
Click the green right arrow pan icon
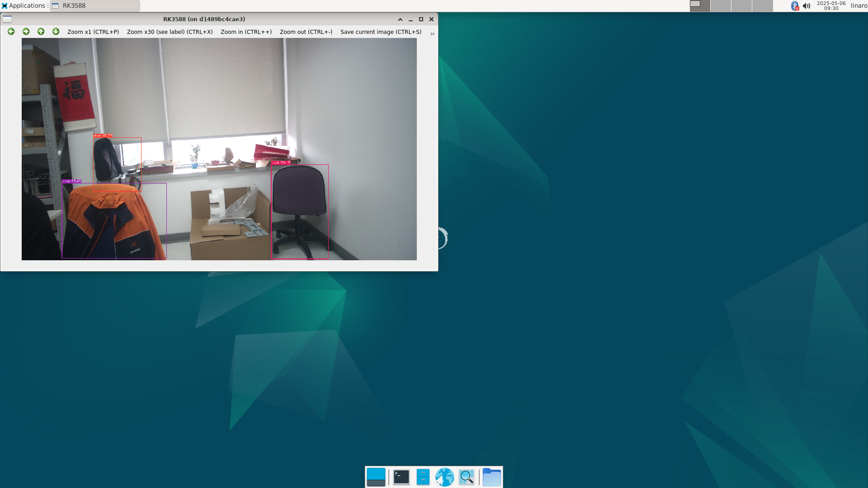tap(26, 32)
